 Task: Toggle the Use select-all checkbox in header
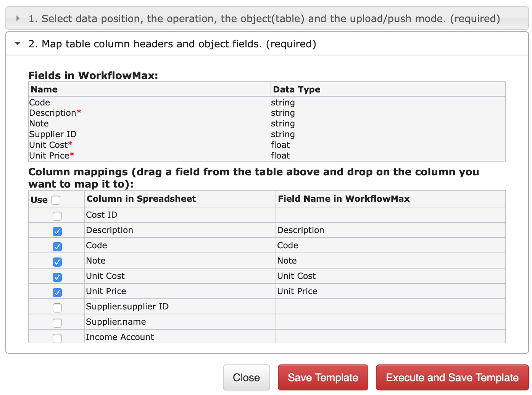click(x=56, y=200)
